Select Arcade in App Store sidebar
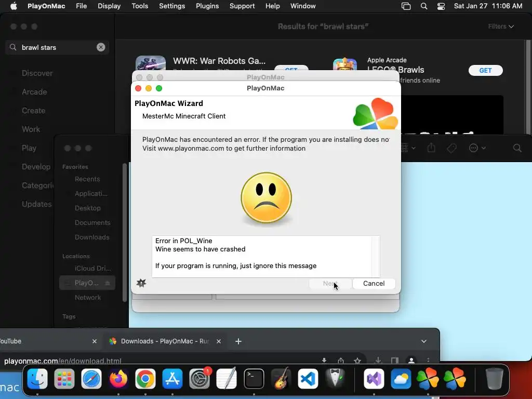 [34, 92]
